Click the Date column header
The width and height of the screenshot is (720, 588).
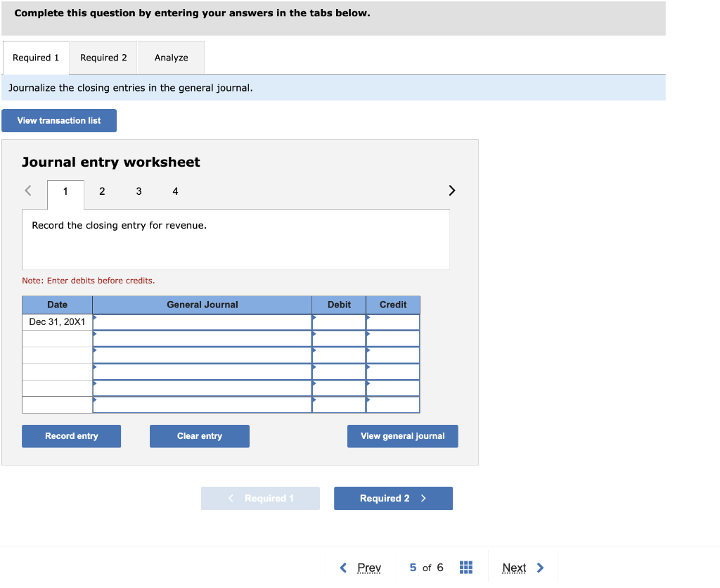(x=58, y=305)
